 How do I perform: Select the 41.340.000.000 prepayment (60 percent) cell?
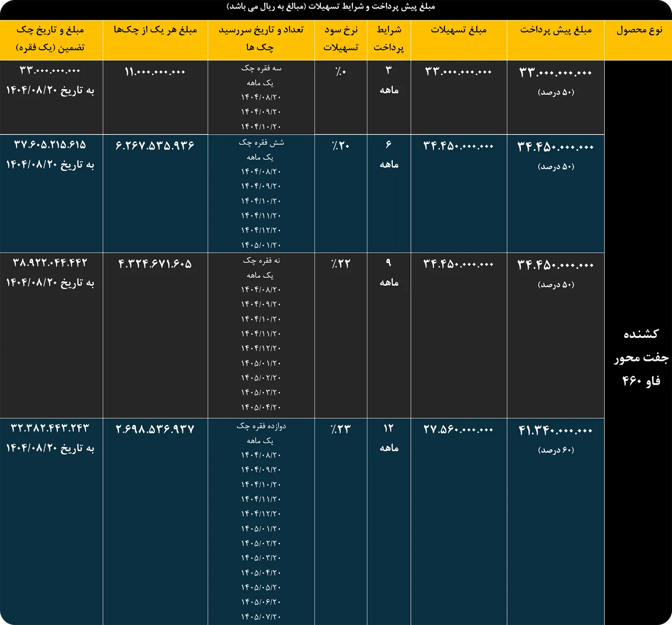(x=556, y=431)
